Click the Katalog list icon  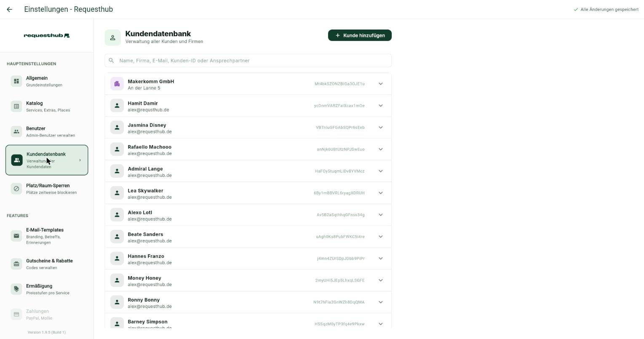click(16, 106)
